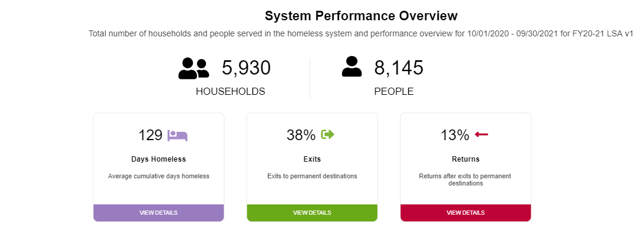Click the System Performance Overview heading
This screenshot has width=644, height=232.
tap(361, 16)
